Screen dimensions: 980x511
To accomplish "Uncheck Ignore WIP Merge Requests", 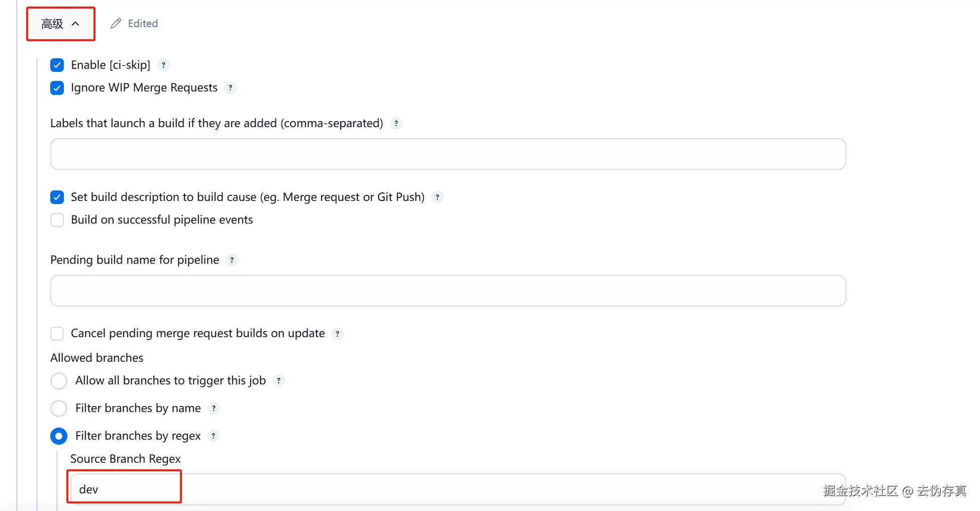I will point(57,88).
